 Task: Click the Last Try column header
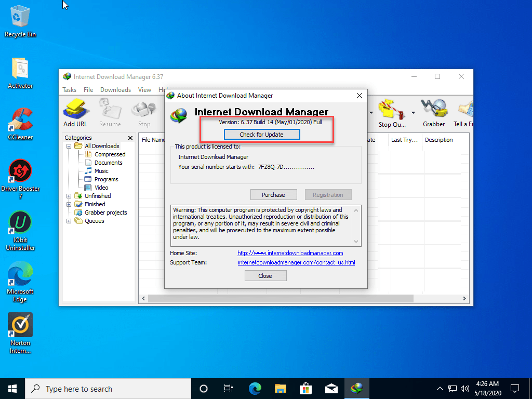coord(404,140)
